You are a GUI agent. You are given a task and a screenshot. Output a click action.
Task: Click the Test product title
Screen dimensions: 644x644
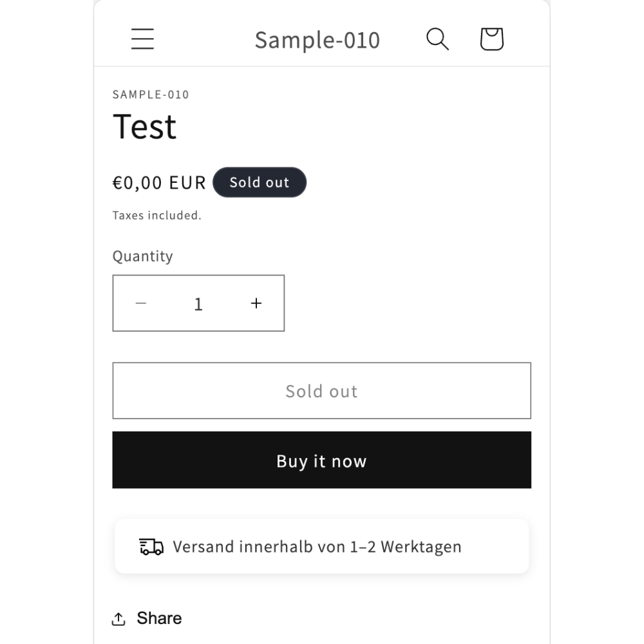coord(144,127)
